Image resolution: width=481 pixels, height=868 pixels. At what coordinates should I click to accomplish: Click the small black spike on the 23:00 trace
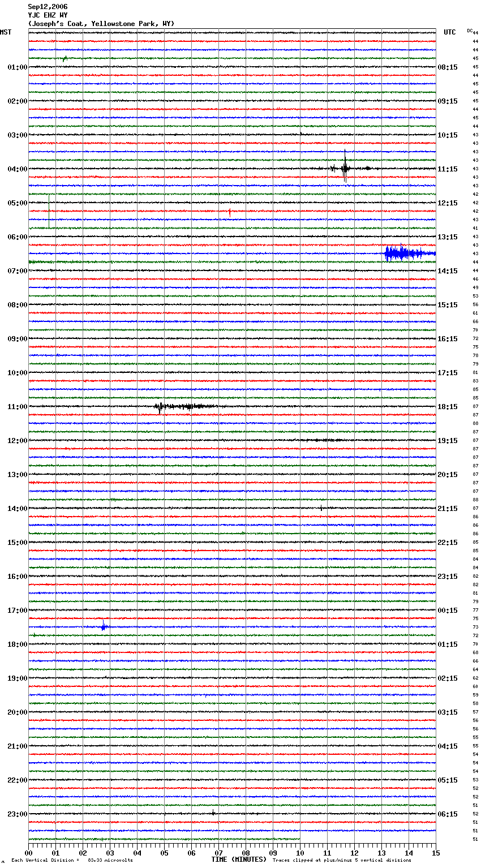tap(213, 813)
